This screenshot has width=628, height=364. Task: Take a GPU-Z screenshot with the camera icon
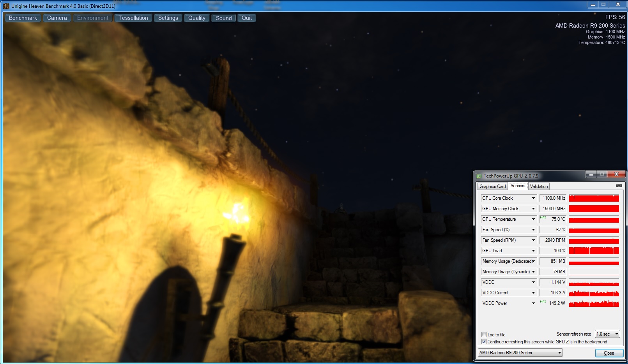pos(619,186)
